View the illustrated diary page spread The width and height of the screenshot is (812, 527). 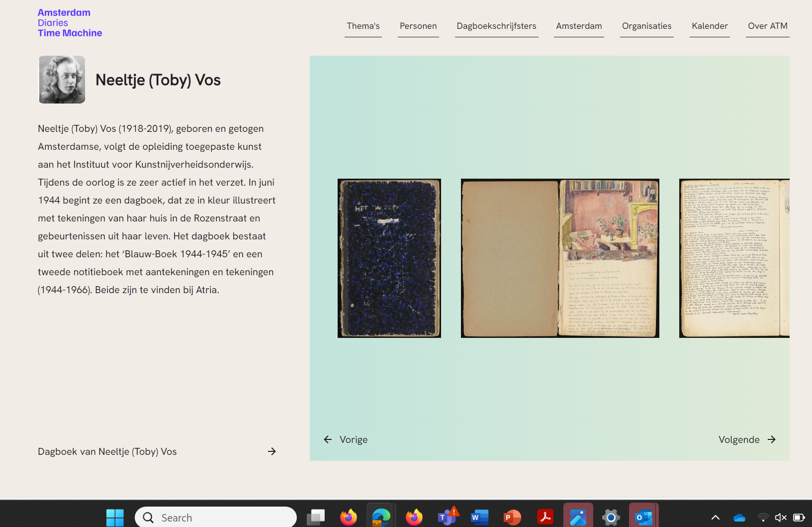click(560, 258)
